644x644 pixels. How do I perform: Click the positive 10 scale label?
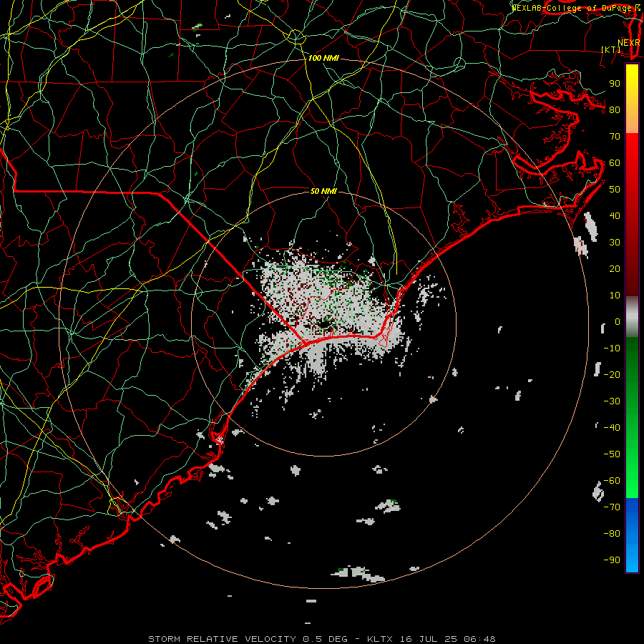point(615,296)
